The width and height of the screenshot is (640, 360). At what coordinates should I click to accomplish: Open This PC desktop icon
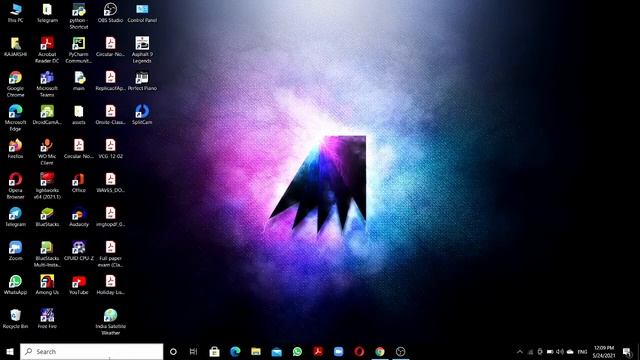click(16, 13)
